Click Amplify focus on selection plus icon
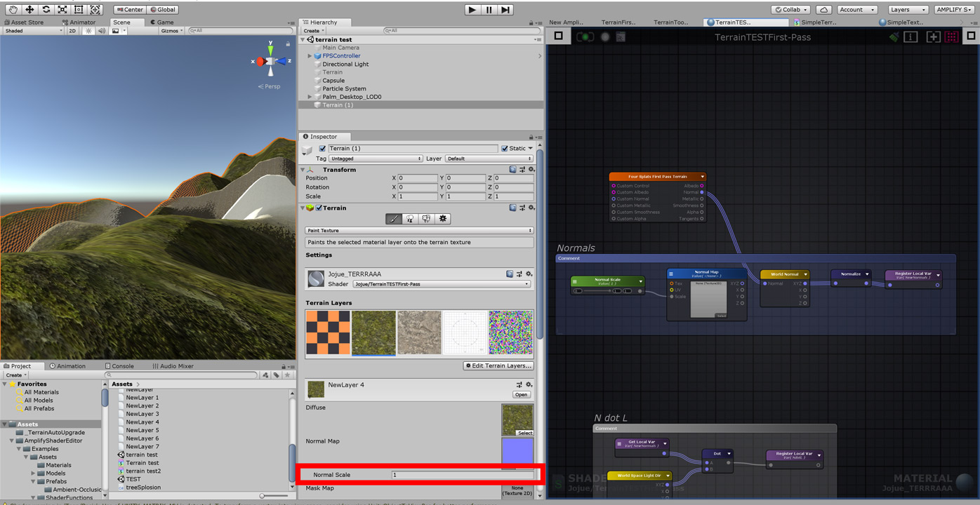Image resolution: width=980 pixels, height=505 pixels. pos(933,37)
